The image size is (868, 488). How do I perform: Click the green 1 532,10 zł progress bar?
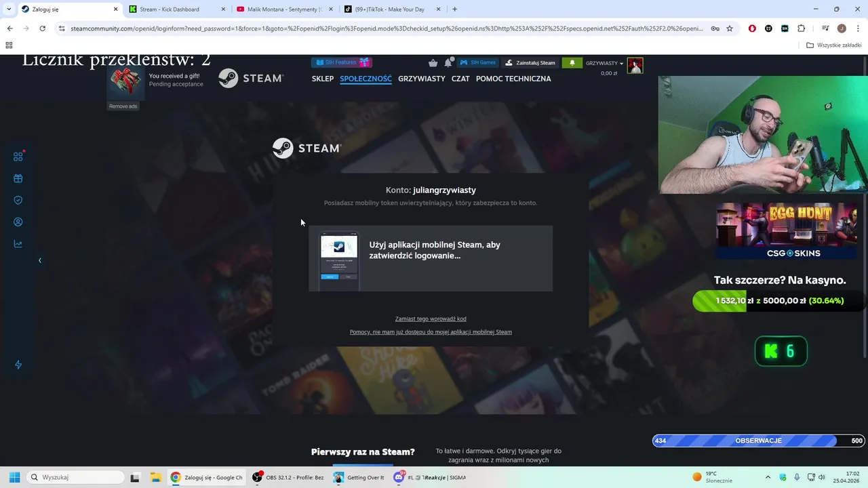click(x=778, y=301)
